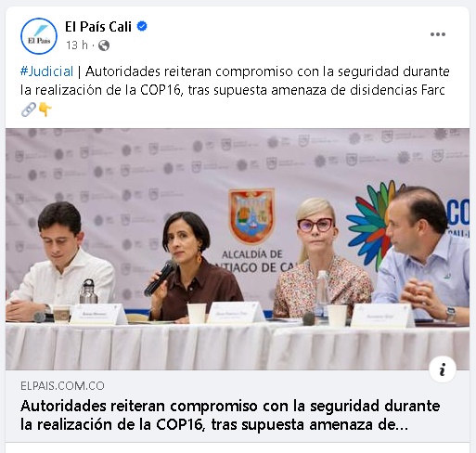Image resolution: width=476 pixels, height=453 pixels.
Task: Click the 13 h post timestamp
Action: pyautogui.click(x=77, y=45)
